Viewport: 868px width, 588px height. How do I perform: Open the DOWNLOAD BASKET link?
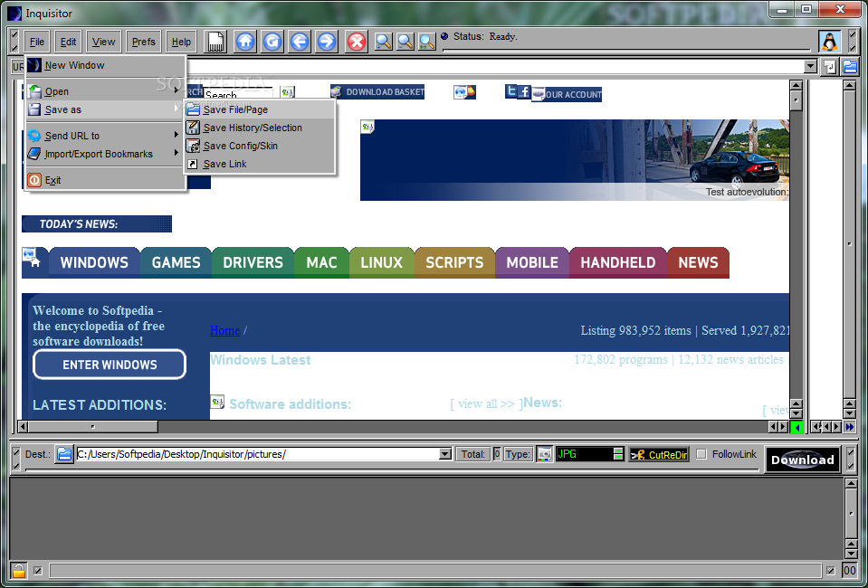tap(377, 92)
